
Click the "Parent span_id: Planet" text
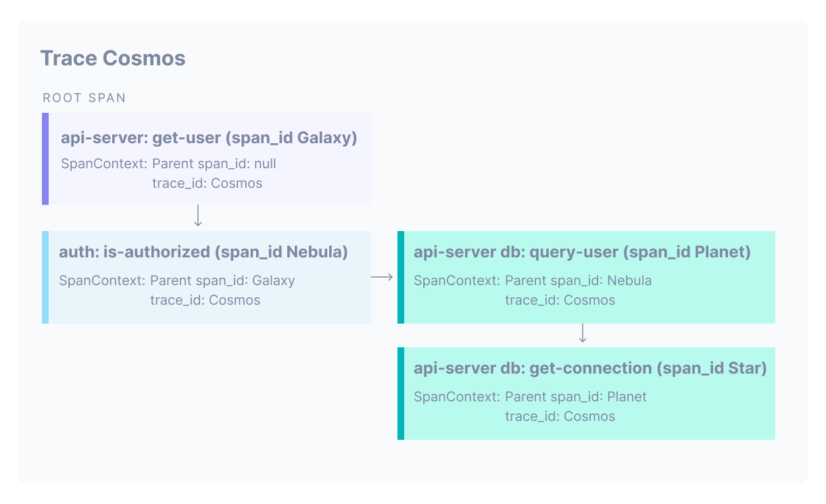click(x=576, y=397)
